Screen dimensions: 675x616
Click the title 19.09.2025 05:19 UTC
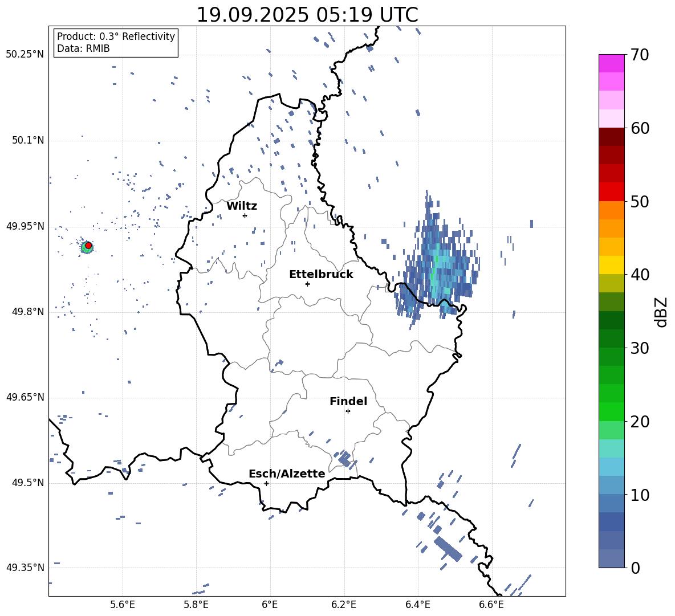[x=307, y=15]
